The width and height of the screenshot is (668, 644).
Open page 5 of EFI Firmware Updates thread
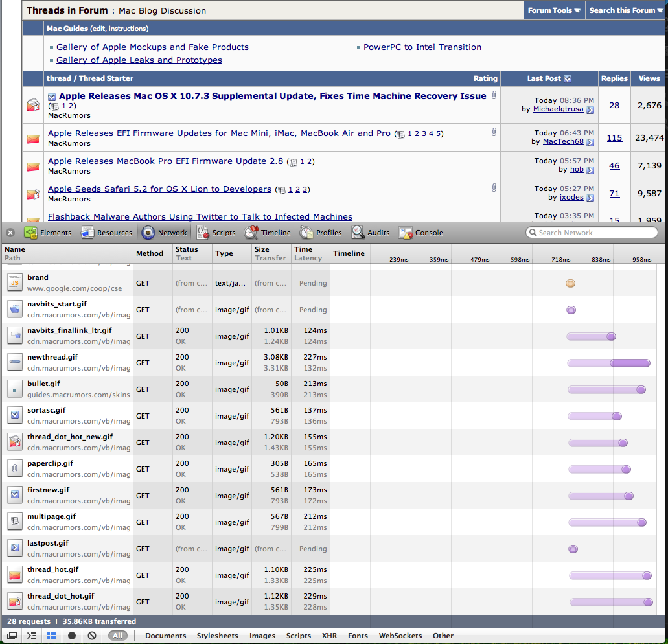point(438,133)
